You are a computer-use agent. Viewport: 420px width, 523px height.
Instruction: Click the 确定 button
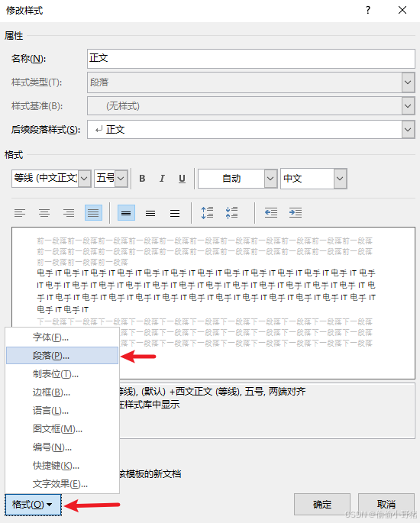[x=322, y=505]
